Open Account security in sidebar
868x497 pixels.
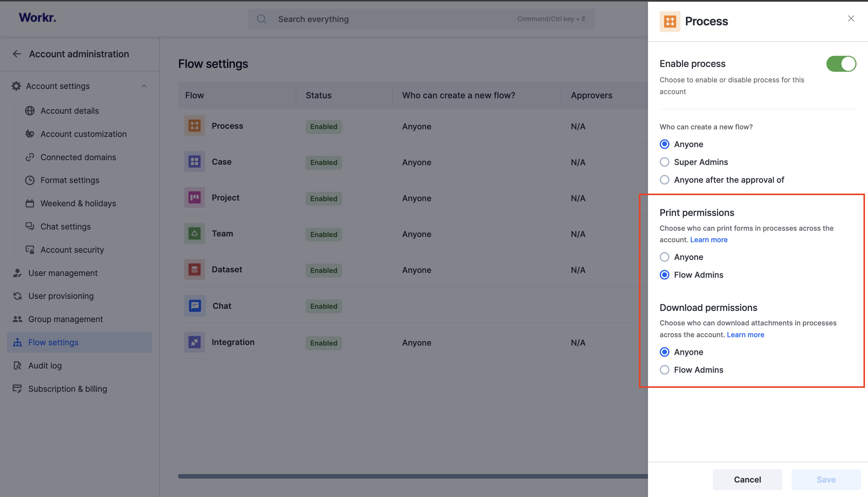tap(72, 250)
